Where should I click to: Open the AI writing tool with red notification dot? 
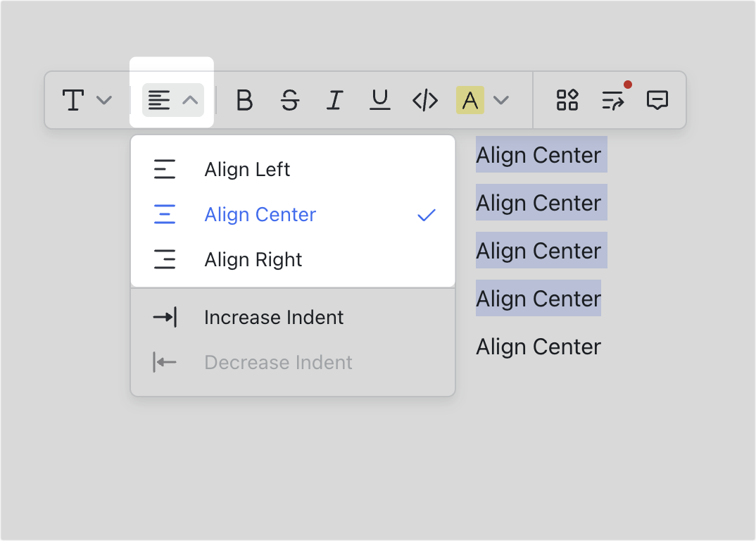pos(612,100)
